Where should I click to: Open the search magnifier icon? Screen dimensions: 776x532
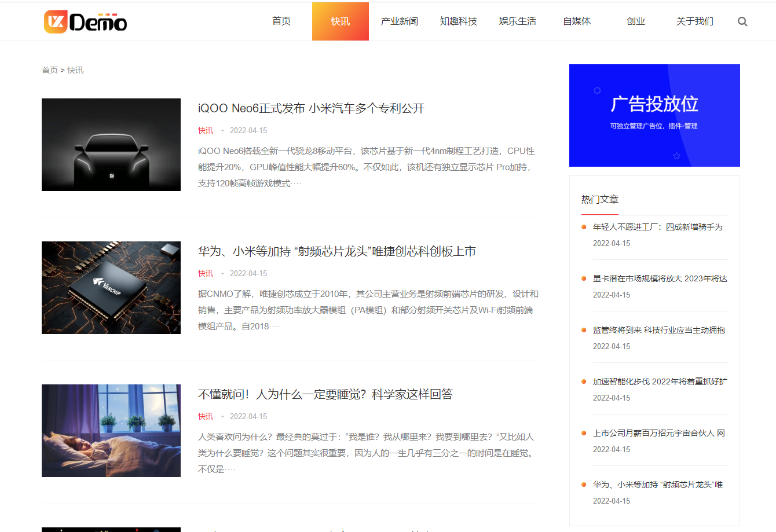pos(742,22)
